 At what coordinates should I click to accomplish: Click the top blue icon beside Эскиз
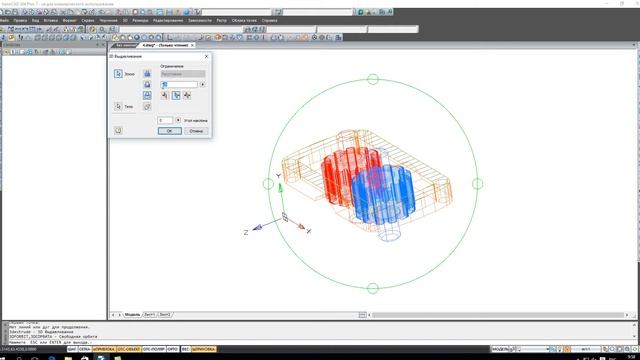click(147, 73)
